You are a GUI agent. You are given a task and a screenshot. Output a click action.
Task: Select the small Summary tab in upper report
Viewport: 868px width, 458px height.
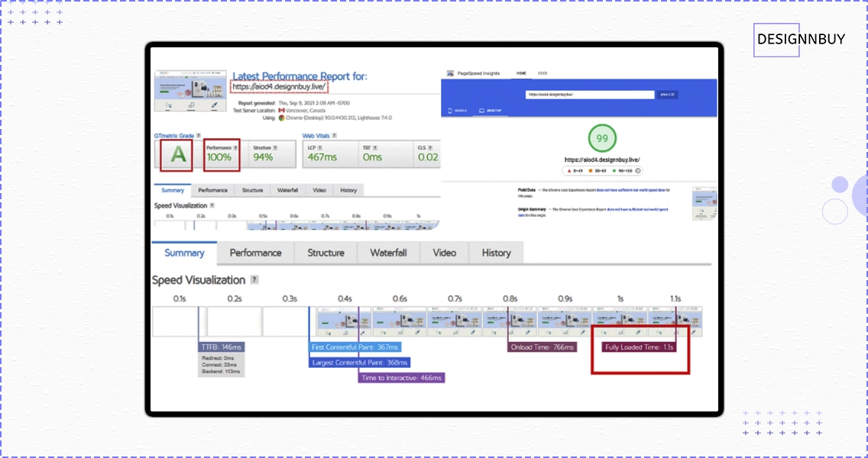point(172,190)
